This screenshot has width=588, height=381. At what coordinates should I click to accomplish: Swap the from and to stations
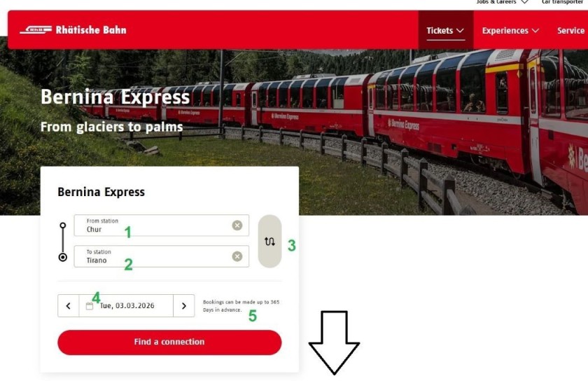coord(269,242)
